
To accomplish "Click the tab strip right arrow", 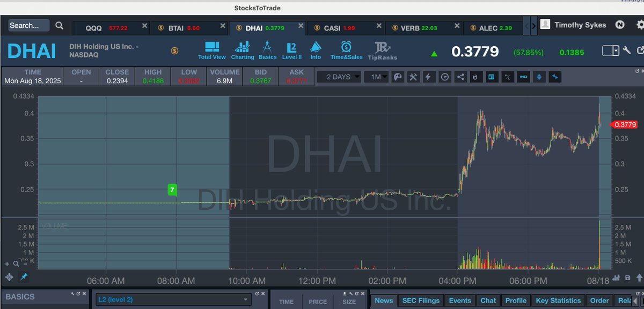I will click(534, 25).
